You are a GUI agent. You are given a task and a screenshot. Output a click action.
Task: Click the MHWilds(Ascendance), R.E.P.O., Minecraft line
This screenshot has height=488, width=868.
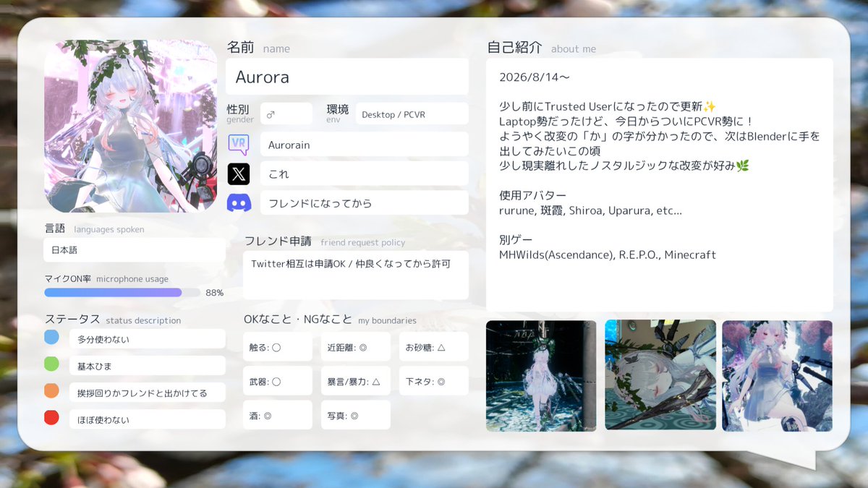point(608,254)
